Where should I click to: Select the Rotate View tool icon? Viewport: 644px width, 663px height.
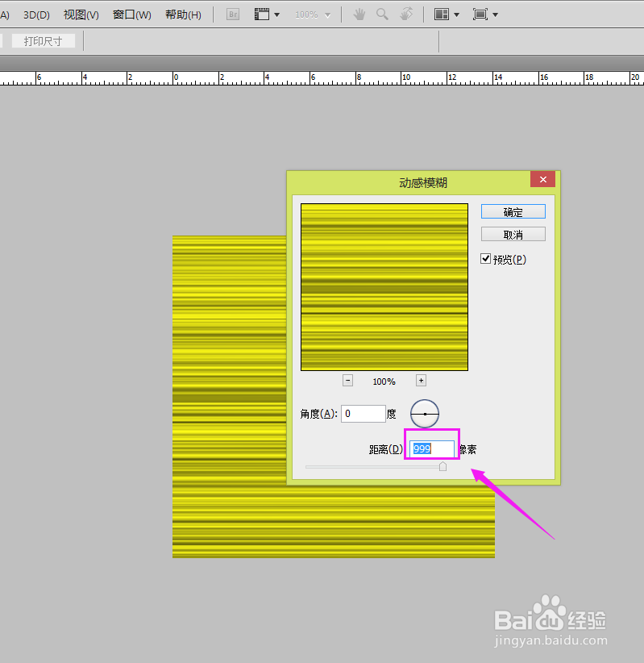point(406,15)
